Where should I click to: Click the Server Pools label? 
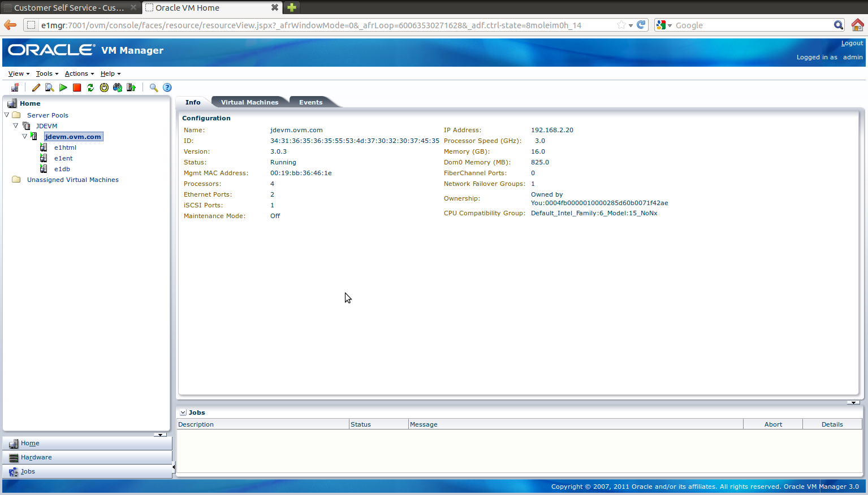(47, 115)
